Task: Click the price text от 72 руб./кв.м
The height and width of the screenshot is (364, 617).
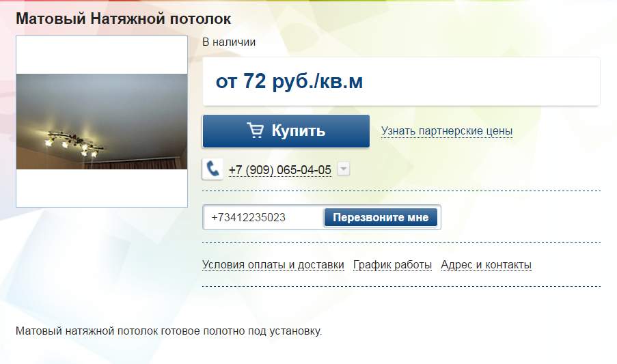Action: pos(289,81)
